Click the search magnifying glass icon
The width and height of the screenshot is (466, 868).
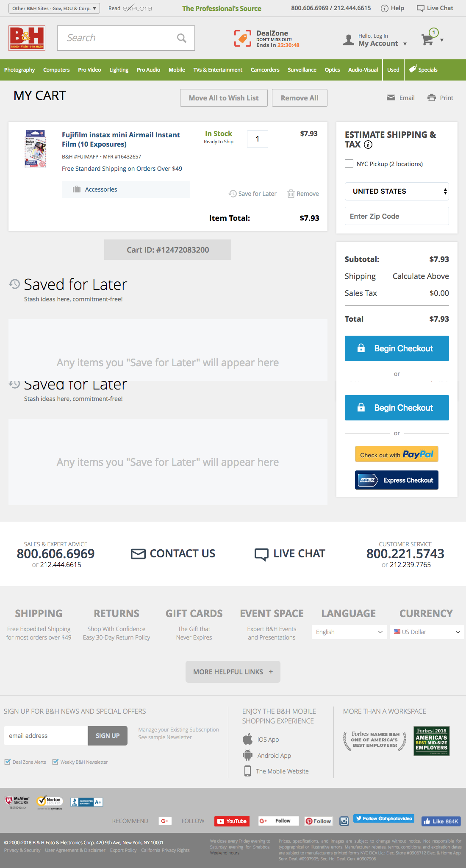click(182, 38)
